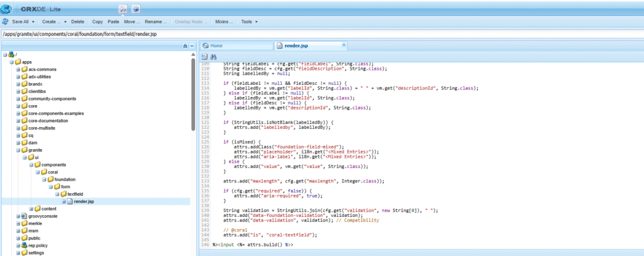Open the Create dropdown arrow
The width and height of the screenshot is (644, 256).
[65, 21]
